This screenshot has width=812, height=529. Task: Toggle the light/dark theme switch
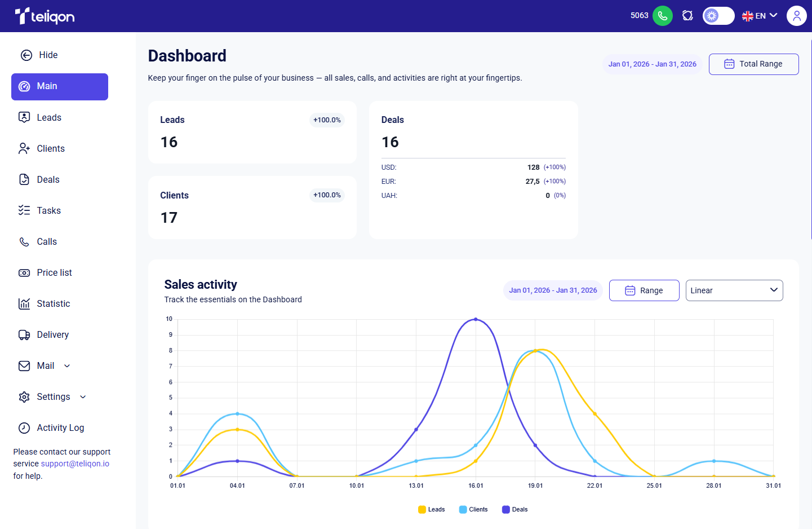pos(718,16)
